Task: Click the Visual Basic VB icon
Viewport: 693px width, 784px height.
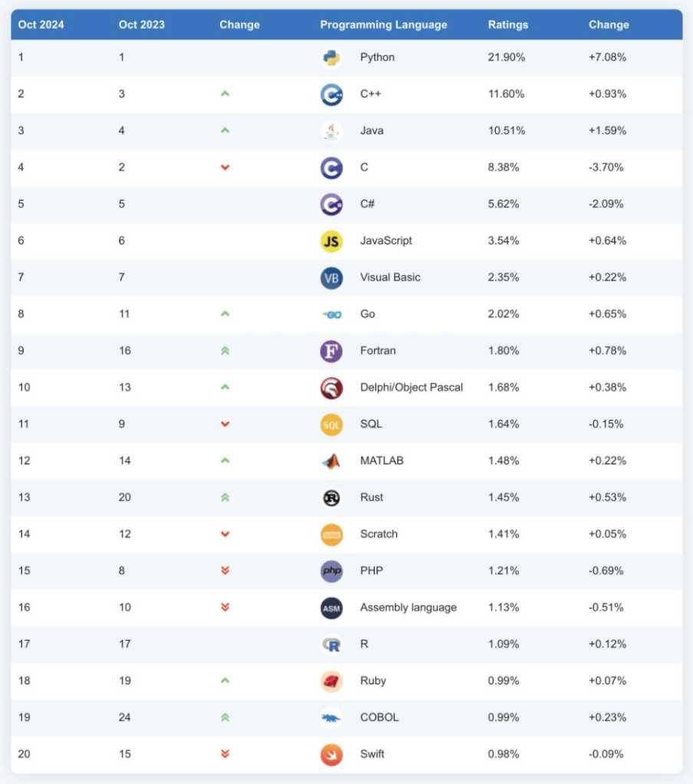Action: (331, 277)
